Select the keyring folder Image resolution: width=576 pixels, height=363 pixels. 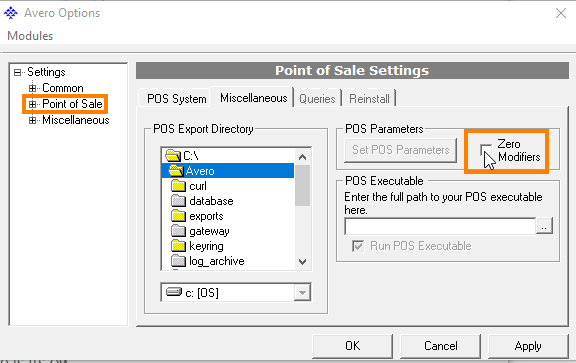click(206, 246)
